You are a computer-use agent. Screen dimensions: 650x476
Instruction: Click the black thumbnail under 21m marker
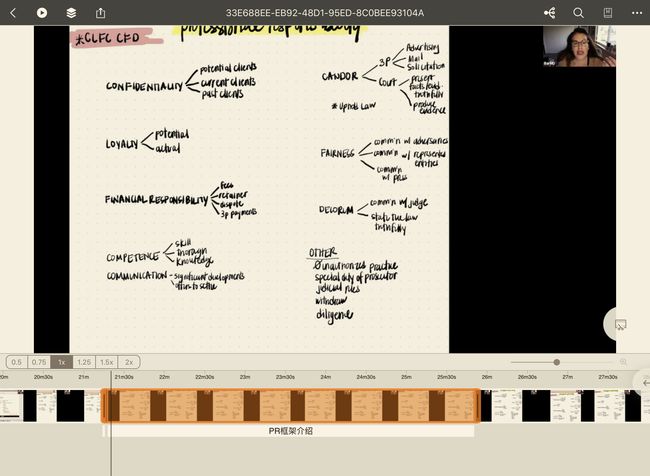pos(70,406)
